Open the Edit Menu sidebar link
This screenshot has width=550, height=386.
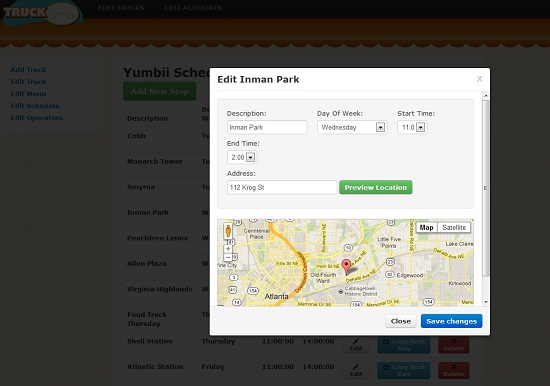(x=28, y=94)
